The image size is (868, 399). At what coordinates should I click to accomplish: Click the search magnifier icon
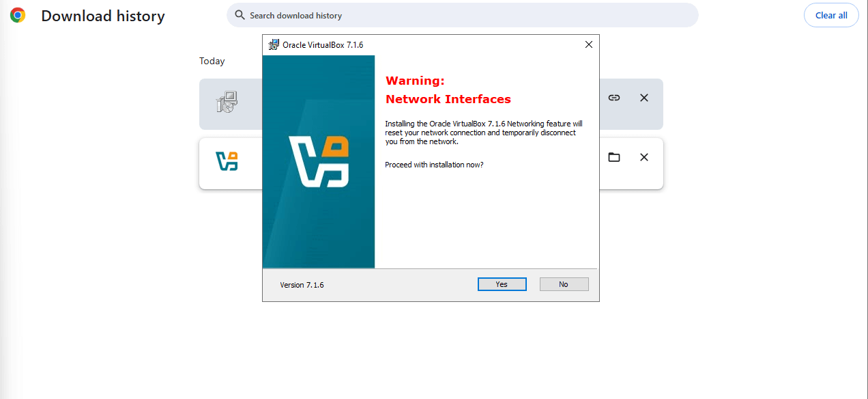(240, 15)
